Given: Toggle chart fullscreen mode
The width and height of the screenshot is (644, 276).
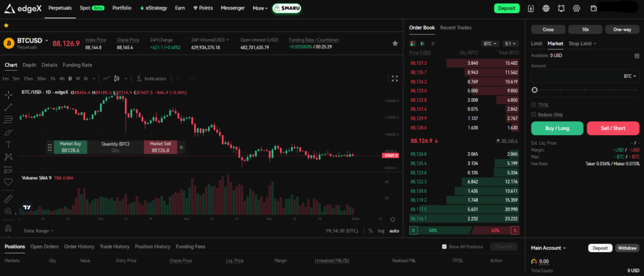Looking at the screenshot, I should (395, 79).
